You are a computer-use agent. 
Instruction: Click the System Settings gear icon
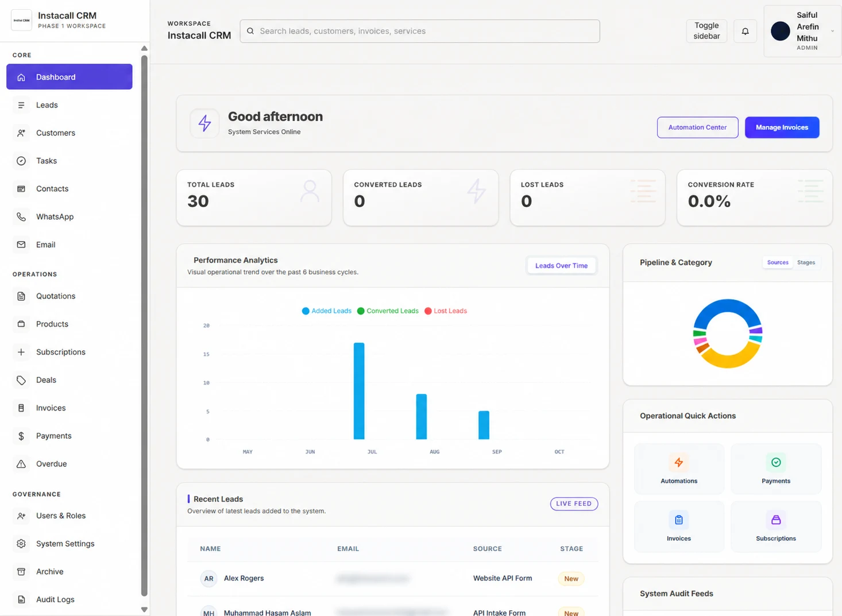coord(21,544)
